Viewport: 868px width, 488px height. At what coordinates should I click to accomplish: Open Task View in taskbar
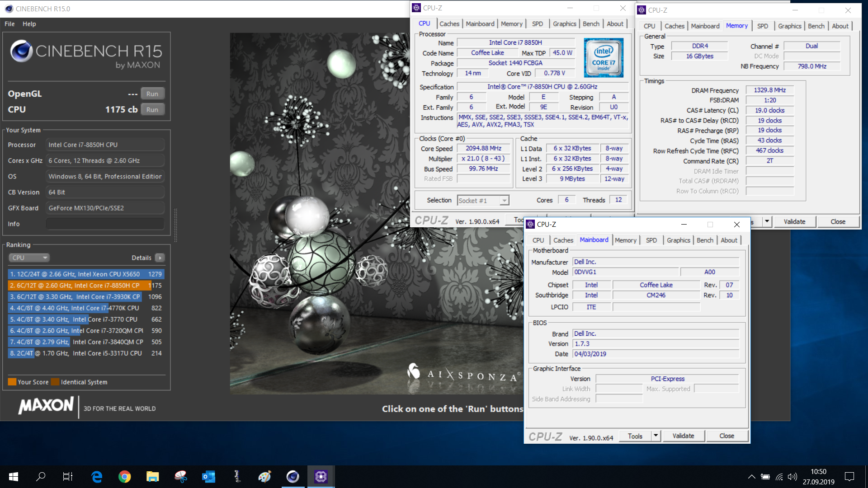[68, 476]
